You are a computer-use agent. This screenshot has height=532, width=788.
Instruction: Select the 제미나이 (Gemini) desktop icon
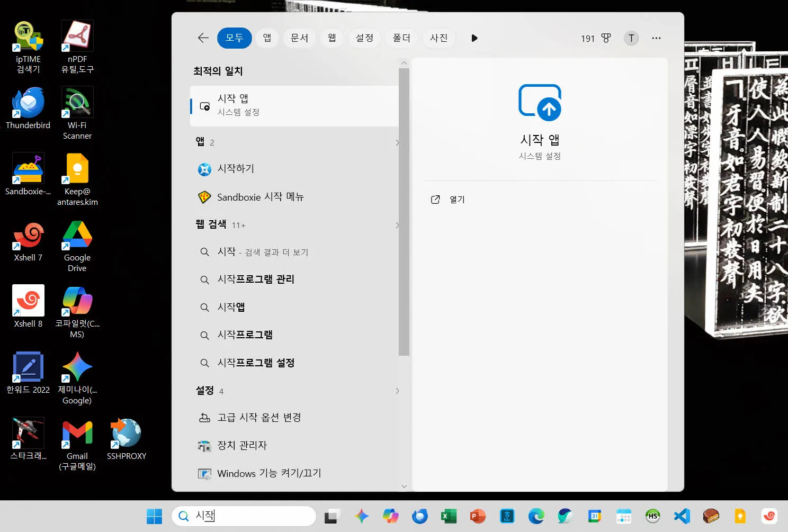[77, 378]
